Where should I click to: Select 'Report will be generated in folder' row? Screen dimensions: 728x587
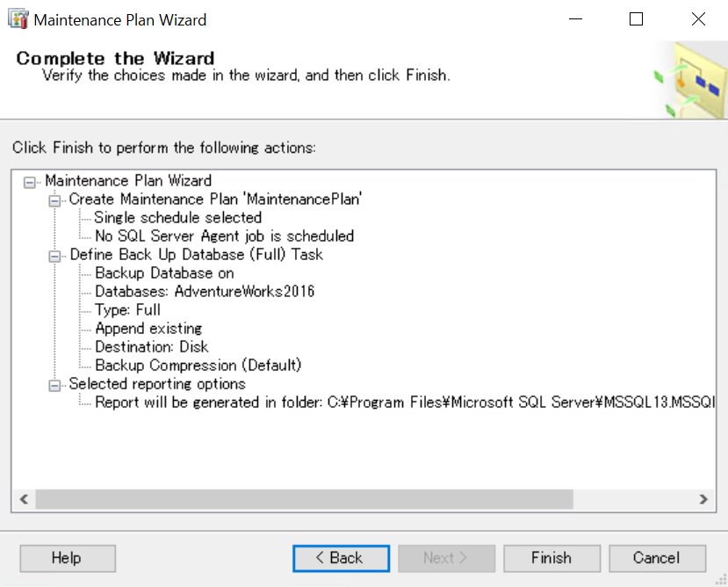[x=404, y=402]
